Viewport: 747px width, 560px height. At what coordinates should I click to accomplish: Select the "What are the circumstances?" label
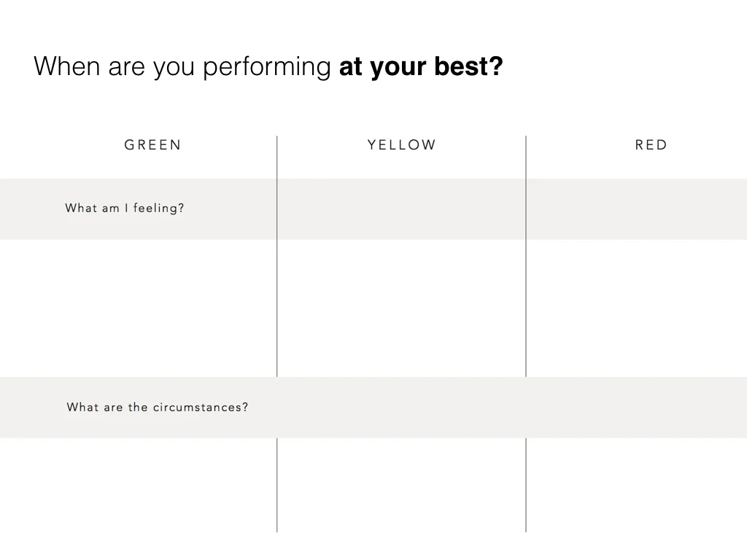[158, 407]
